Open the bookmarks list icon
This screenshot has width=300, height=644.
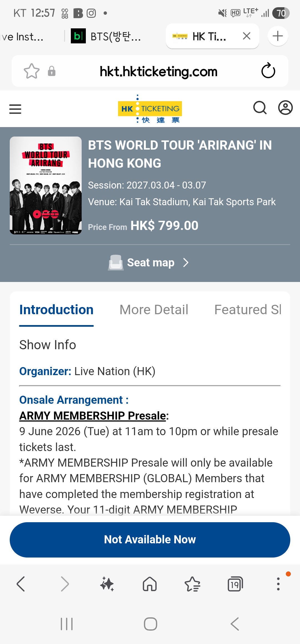point(192,584)
